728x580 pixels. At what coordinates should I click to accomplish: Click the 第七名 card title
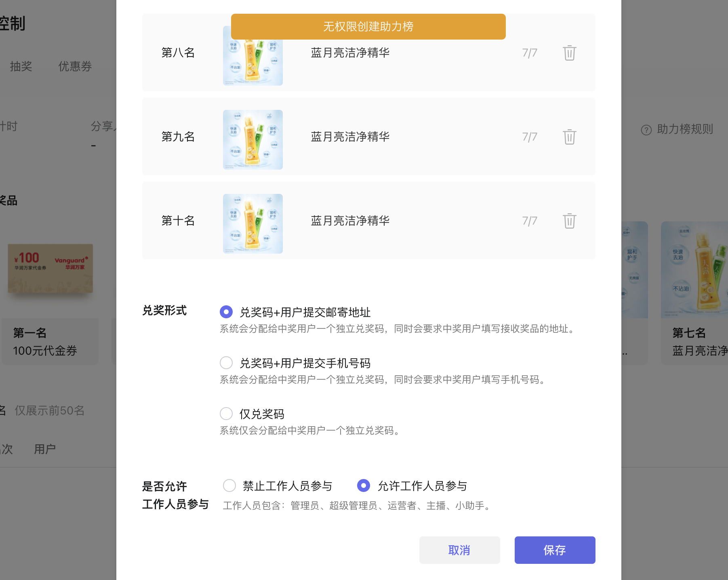[x=689, y=333]
